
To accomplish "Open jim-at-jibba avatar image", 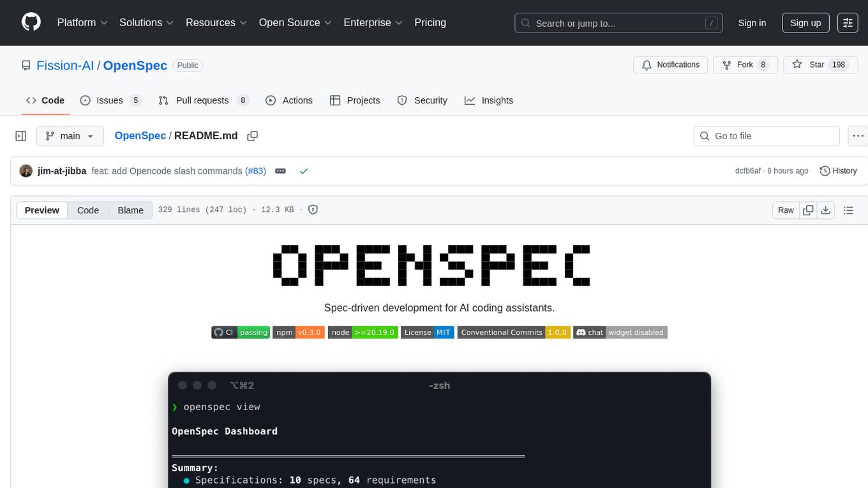I will click(x=26, y=171).
